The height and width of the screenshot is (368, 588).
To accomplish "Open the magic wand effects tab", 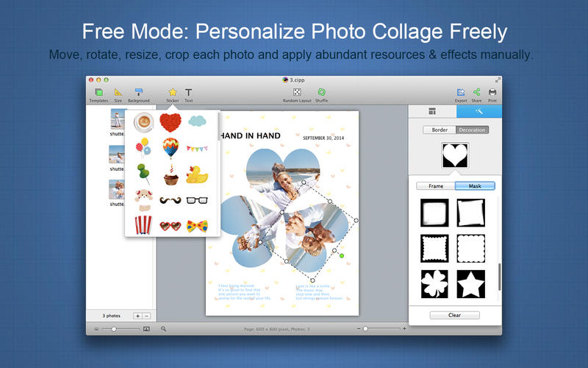I will (478, 112).
